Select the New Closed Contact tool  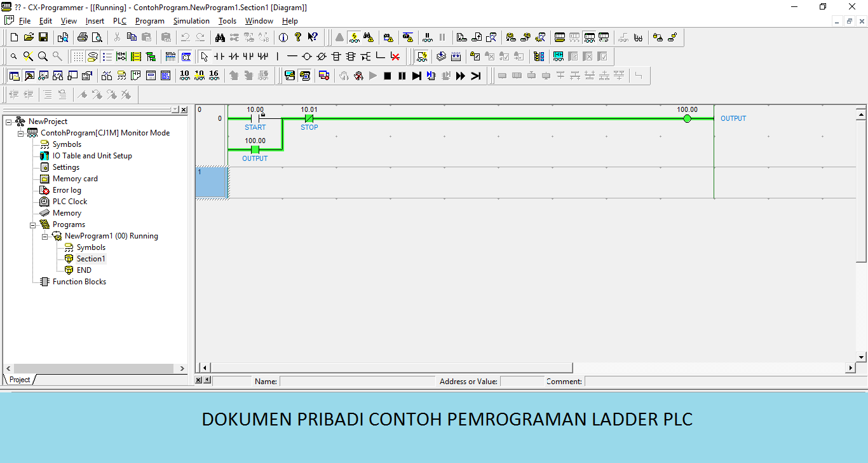point(234,56)
